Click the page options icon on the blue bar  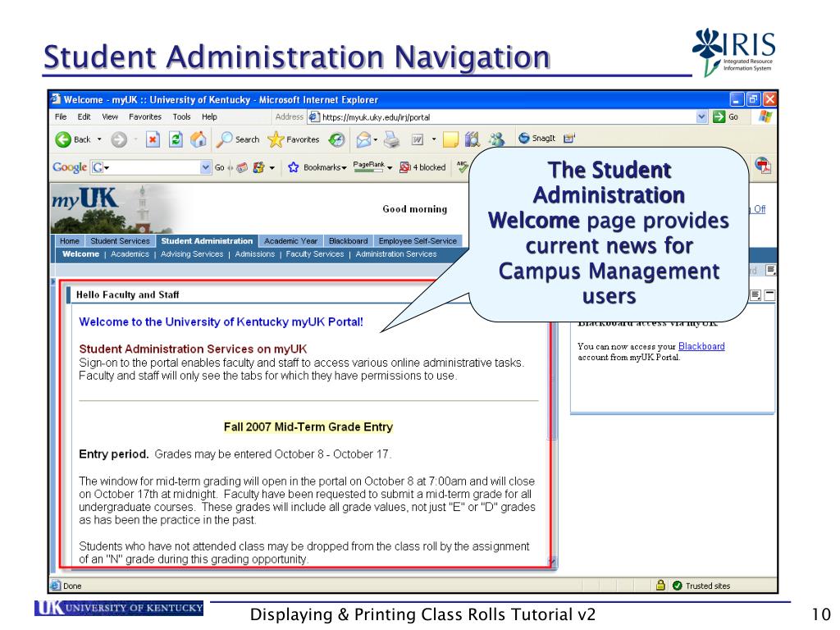770,270
